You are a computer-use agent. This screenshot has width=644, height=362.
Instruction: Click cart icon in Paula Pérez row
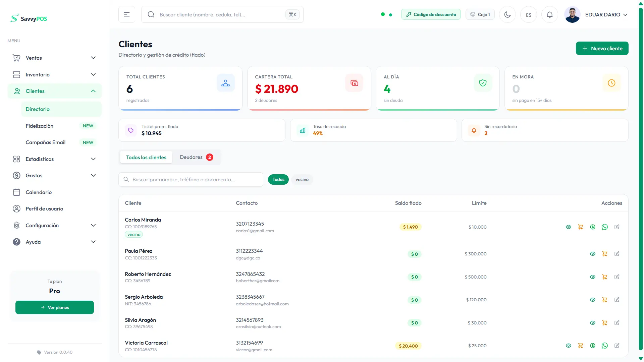pyautogui.click(x=604, y=254)
